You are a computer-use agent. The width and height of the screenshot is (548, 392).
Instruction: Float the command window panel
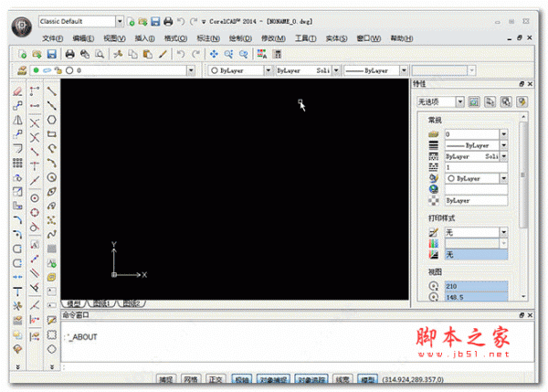point(522,315)
